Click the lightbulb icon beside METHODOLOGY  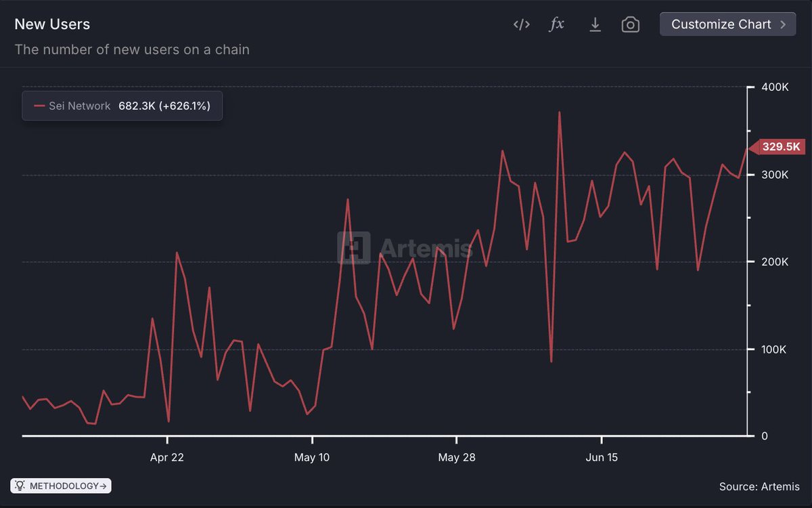click(x=20, y=486)
